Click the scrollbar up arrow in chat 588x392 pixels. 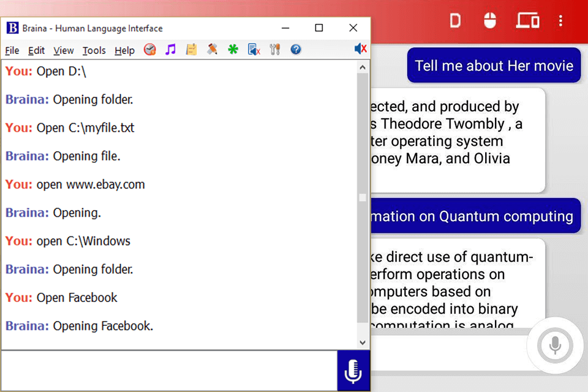(362, 67)
